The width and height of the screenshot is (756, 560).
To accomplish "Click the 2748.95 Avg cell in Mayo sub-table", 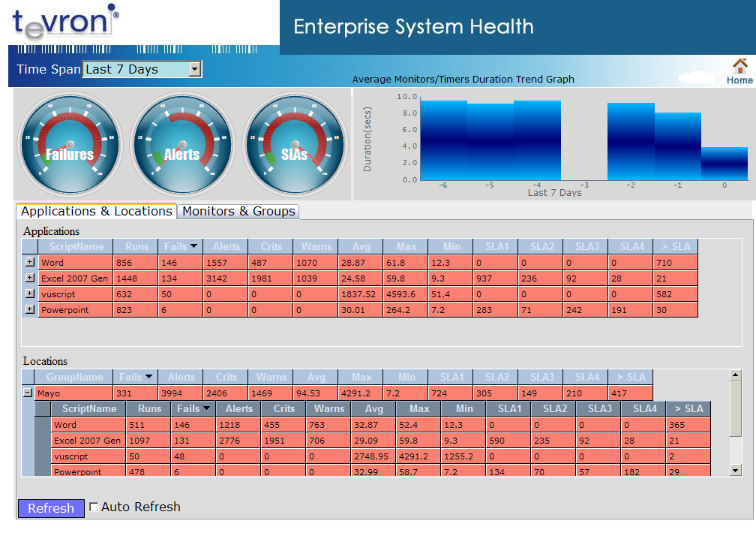I will click(x=373, y=456).
